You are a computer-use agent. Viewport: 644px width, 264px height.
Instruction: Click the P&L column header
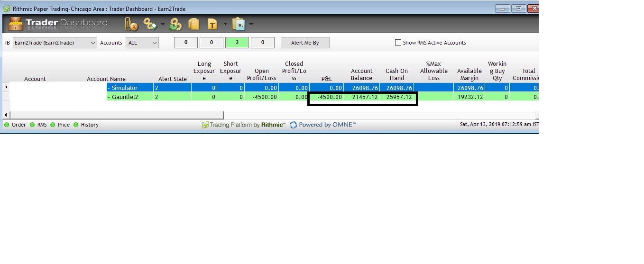pos(327,79)
